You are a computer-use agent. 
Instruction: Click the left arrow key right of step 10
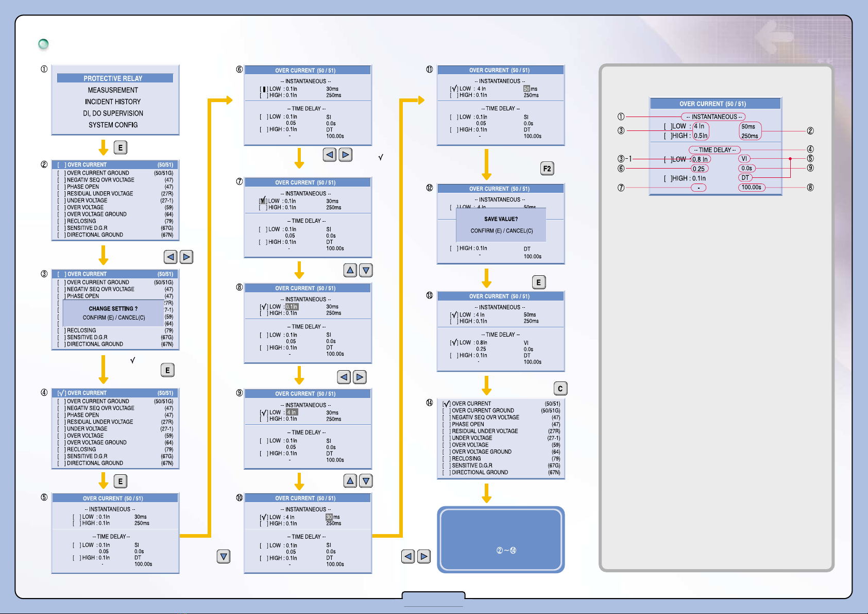pos(408,556)
